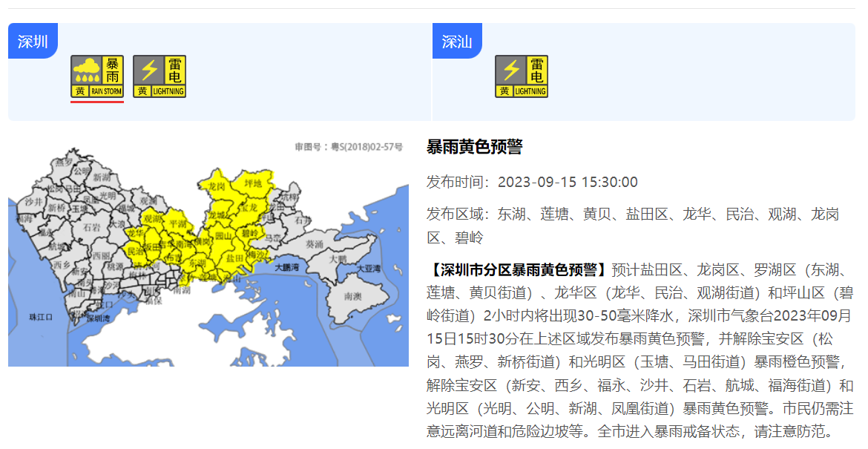Image resolution: width=868 pixels, height=449 pixels.
Task: Click the yellow 龙岗 region on map
Action: click(217, 187)
